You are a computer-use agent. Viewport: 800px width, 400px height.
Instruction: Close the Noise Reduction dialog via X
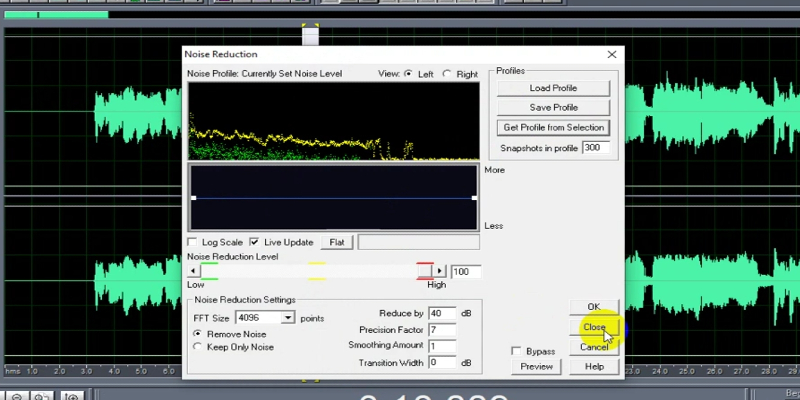pos(612,54)
